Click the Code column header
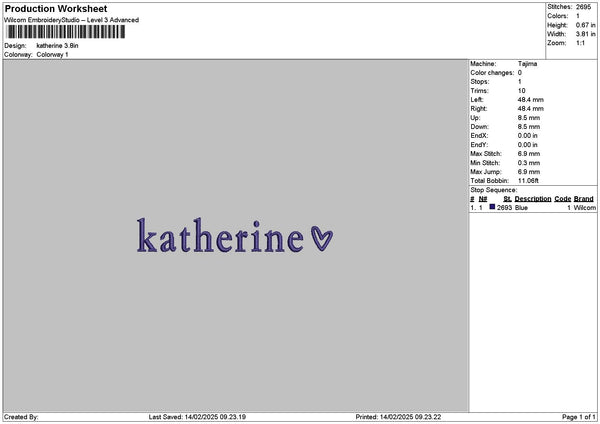This screenshot has width=600, height=424. (563, 199)
